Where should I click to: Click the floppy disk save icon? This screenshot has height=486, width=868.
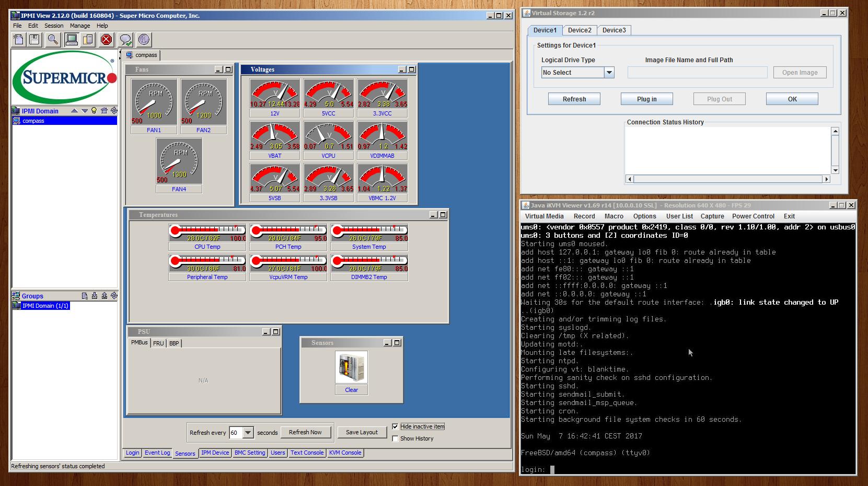pyautogui.click(x=34, y=39)
